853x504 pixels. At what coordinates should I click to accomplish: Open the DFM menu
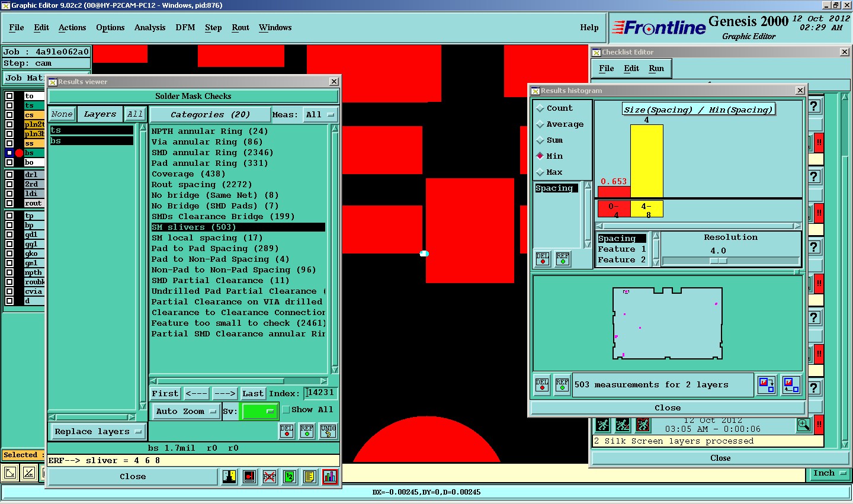pos(185,28)
